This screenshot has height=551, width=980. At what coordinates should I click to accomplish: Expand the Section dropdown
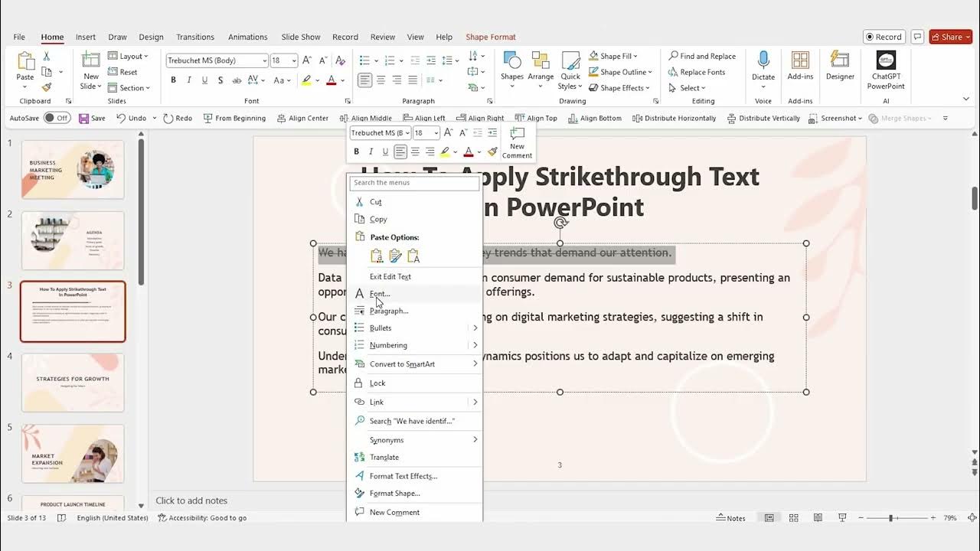tap(129, 88)
